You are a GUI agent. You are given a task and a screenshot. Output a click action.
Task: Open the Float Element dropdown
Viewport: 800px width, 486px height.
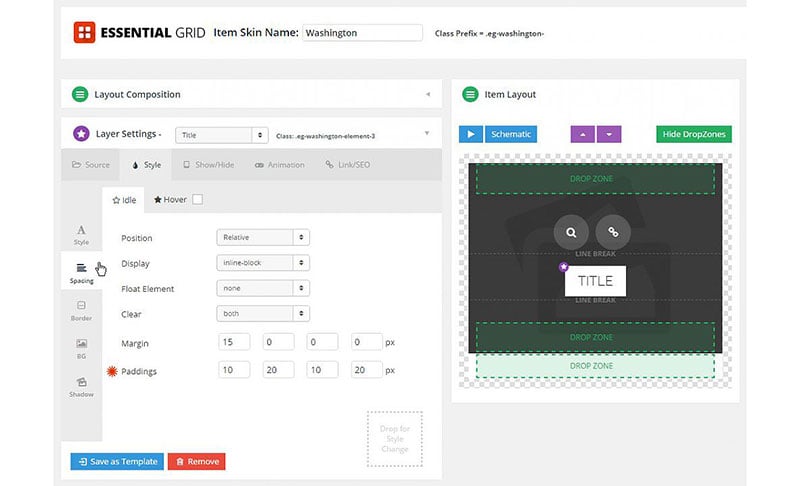pos(263,288)
